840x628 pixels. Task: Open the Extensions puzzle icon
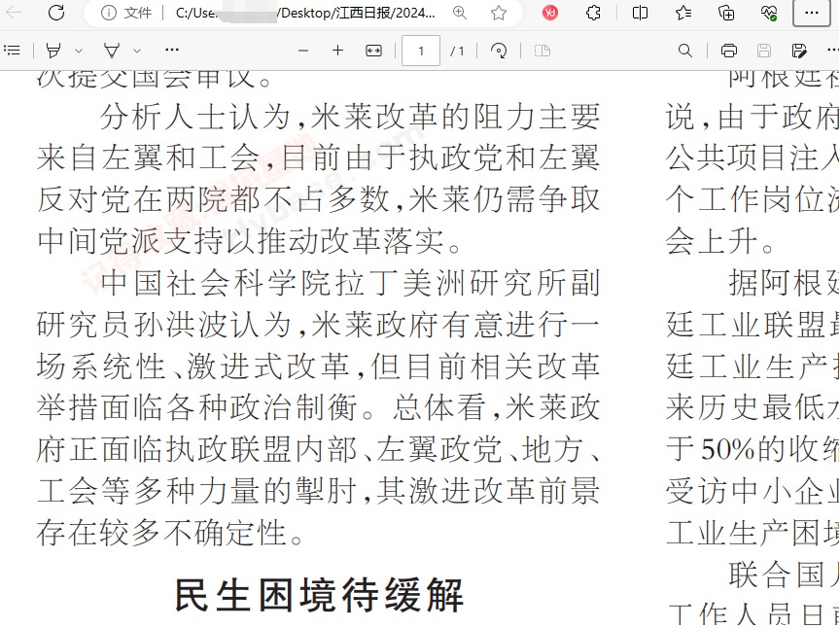coord(593,13)
